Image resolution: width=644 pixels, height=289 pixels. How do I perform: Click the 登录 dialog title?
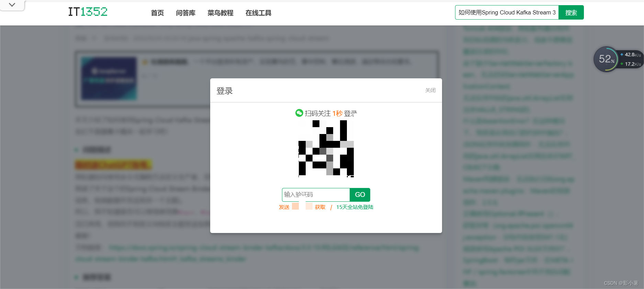click(x=225, y=91)
